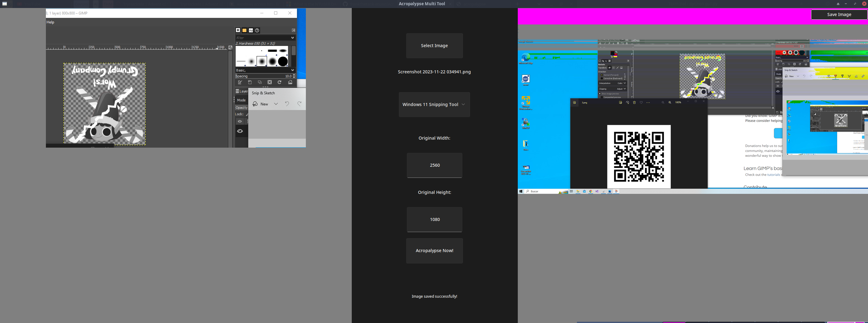The height and width of the screenshot is (323, 868).
Task: Click the edit image icon in the recovered Photos toolbar
Action: pos(620,103)
